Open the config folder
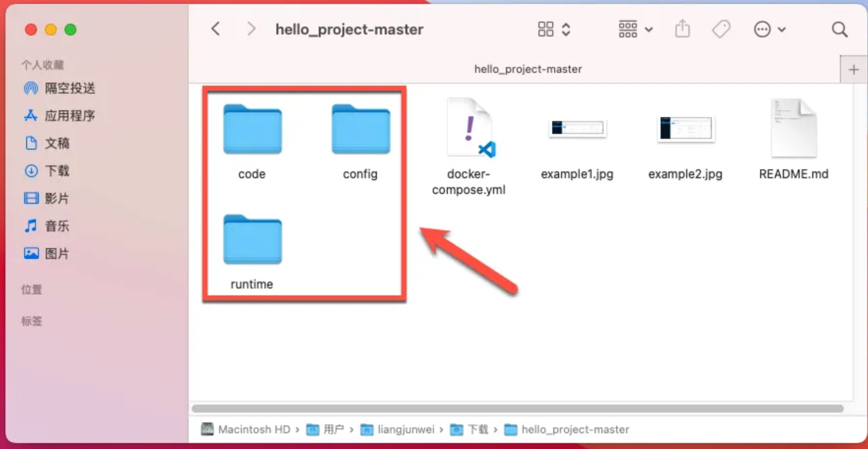This screenshot has width=868, height=449. (x=361, y=130)
